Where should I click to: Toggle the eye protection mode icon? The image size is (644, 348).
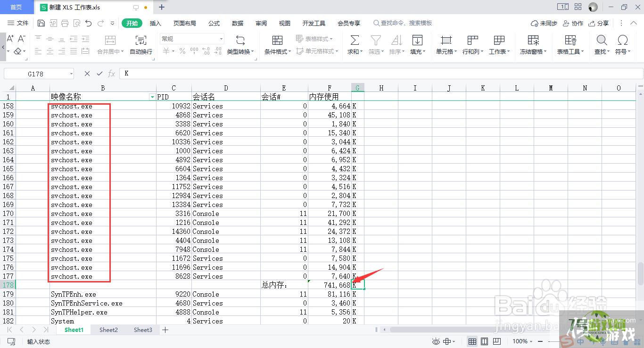(x=436, y=341)
